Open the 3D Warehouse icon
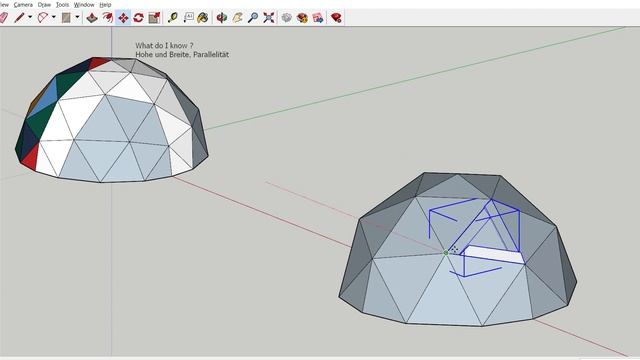 pos(287,18)
